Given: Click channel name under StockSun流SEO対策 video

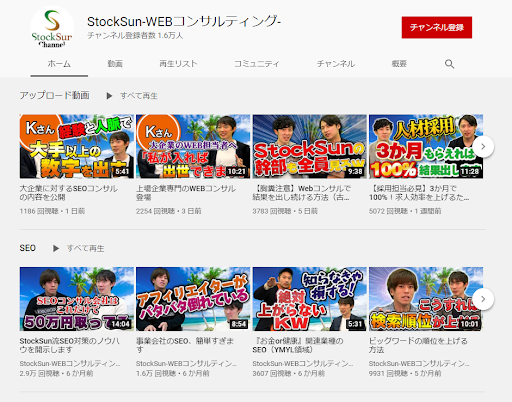Looking at the screenshot, I should click(70, 364).
